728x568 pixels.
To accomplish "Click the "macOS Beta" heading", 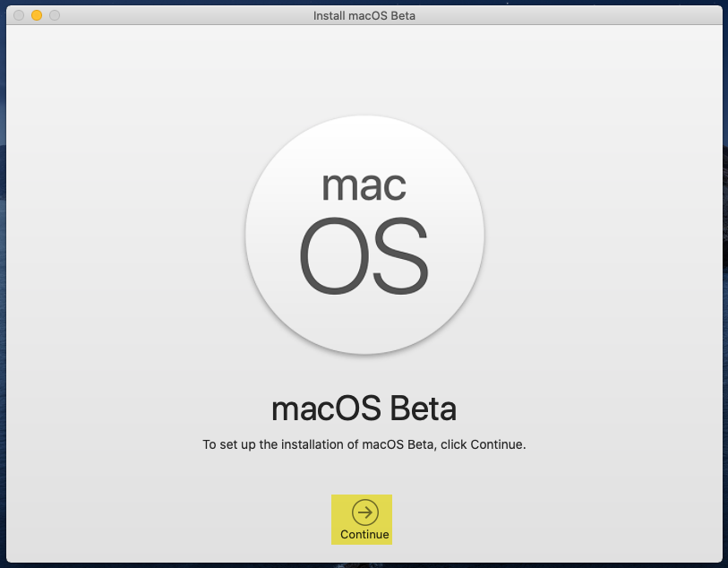I will [364, 409].
